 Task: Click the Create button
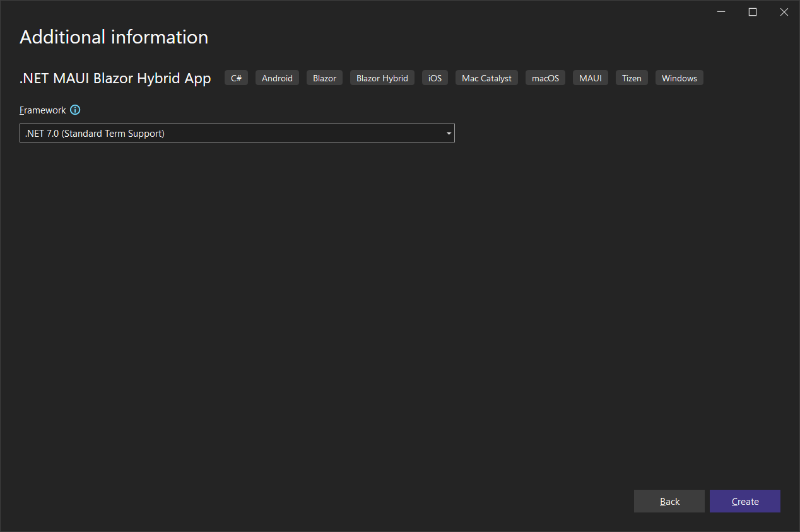coord(745,501)
